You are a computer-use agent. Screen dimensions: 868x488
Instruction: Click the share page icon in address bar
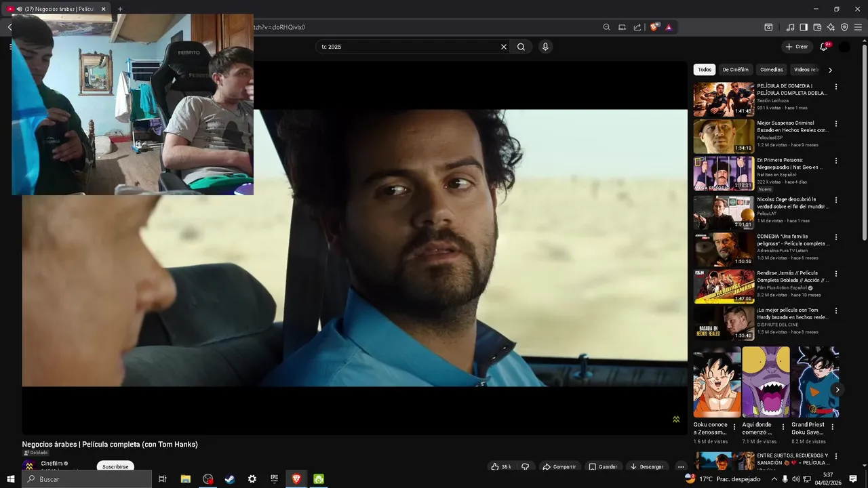tap(637, 27)
